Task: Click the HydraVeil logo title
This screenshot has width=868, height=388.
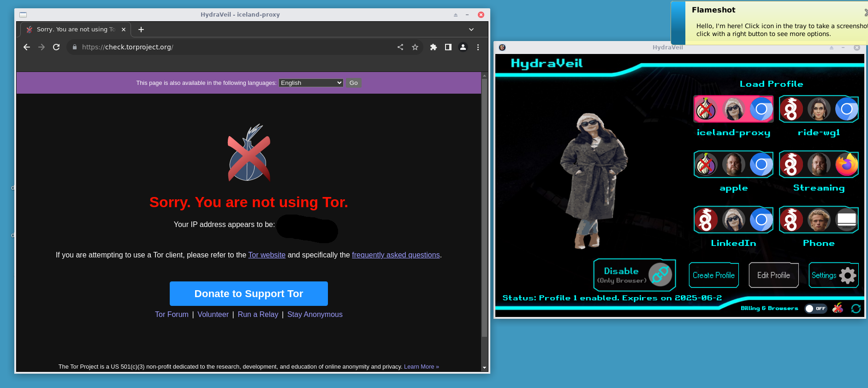Action: 547,63
